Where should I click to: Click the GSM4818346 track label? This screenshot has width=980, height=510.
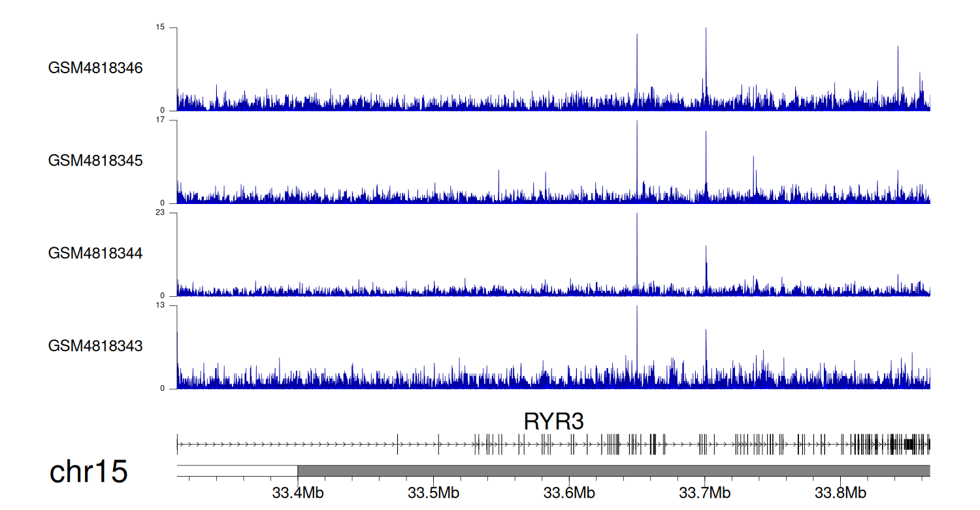(x=95, y=68)
